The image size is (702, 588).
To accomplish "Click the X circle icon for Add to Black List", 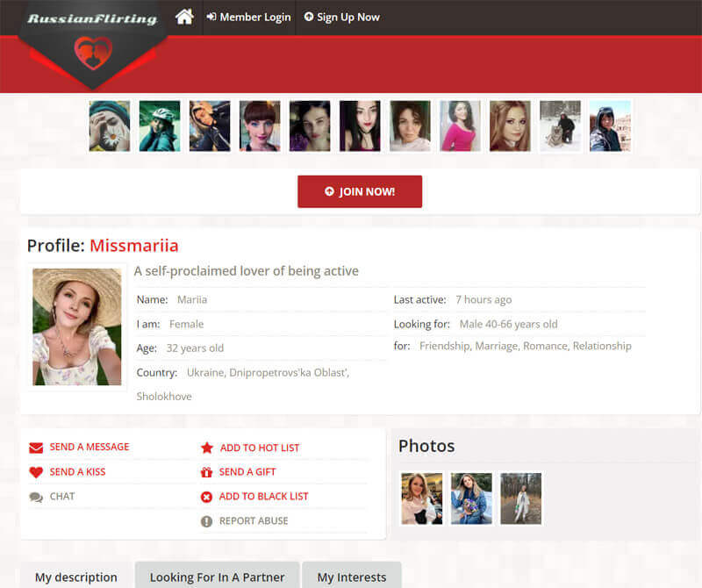I will click(x=207, y=497).
